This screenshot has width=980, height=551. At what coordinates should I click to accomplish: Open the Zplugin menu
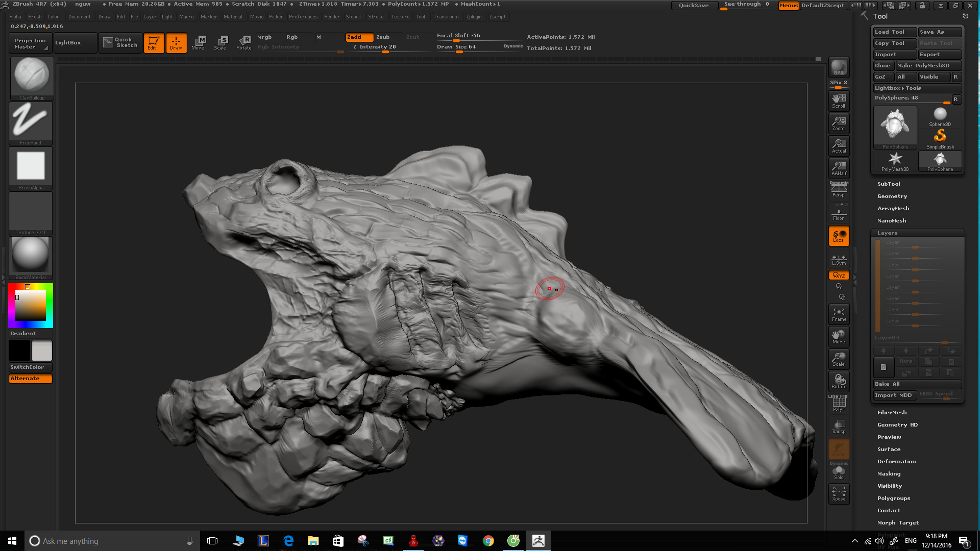(x=474, y=17)
